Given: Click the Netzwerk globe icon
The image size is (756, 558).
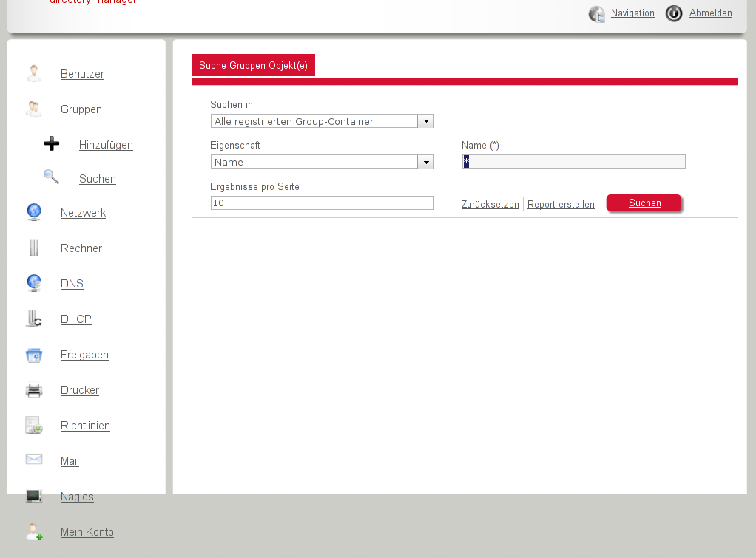Looking at the screenshot, I should tap(34, 212).
